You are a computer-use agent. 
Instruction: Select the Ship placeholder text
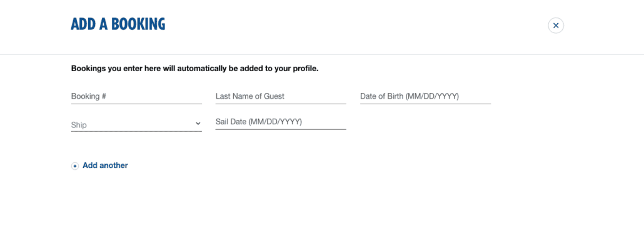point(79,125)
